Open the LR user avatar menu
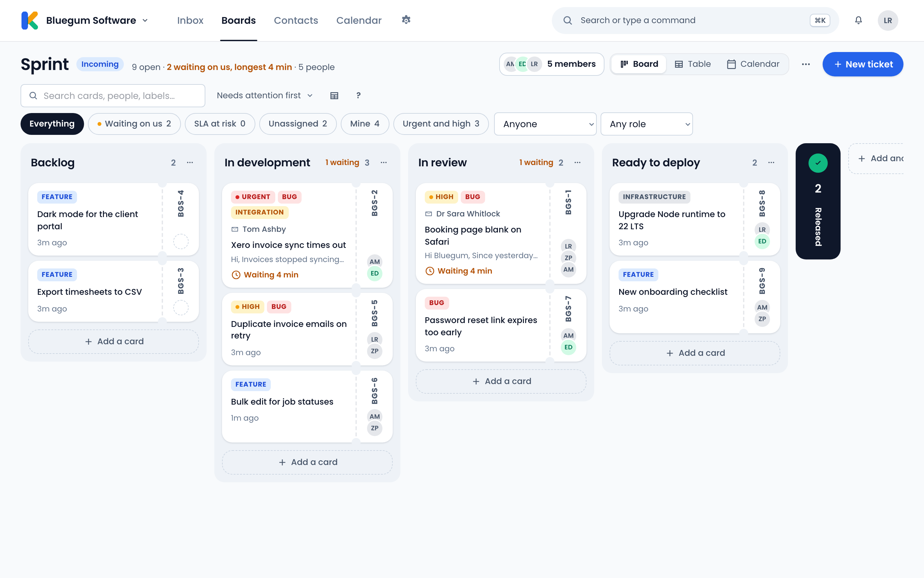 click(x=888, y=20)
